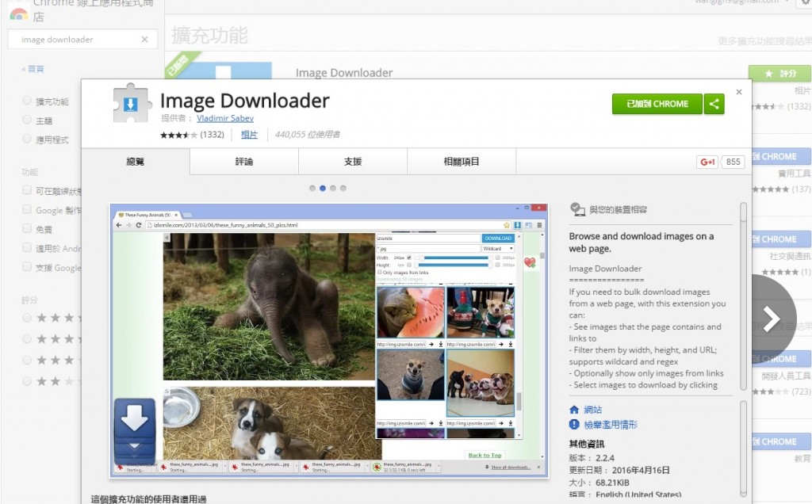Open Vladimir Sabev developer link
The height and width of the screenshot is (504, 812).
pyautogui.click(x=225, y=119)
